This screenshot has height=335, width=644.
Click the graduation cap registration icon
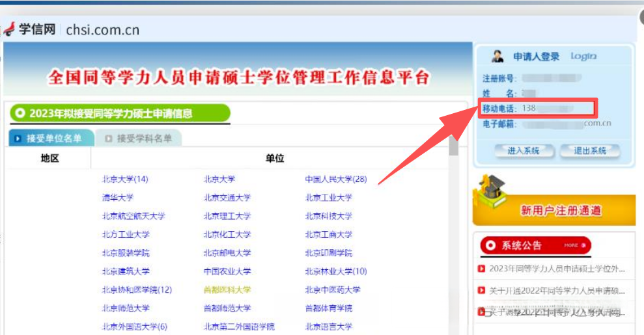click(491, 192)
